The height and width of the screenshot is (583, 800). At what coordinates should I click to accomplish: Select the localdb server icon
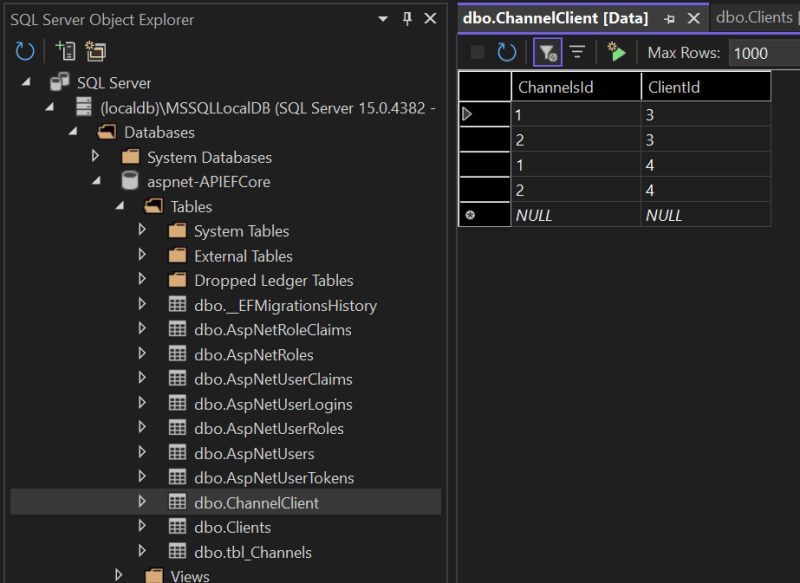click(x=84, y=107)
